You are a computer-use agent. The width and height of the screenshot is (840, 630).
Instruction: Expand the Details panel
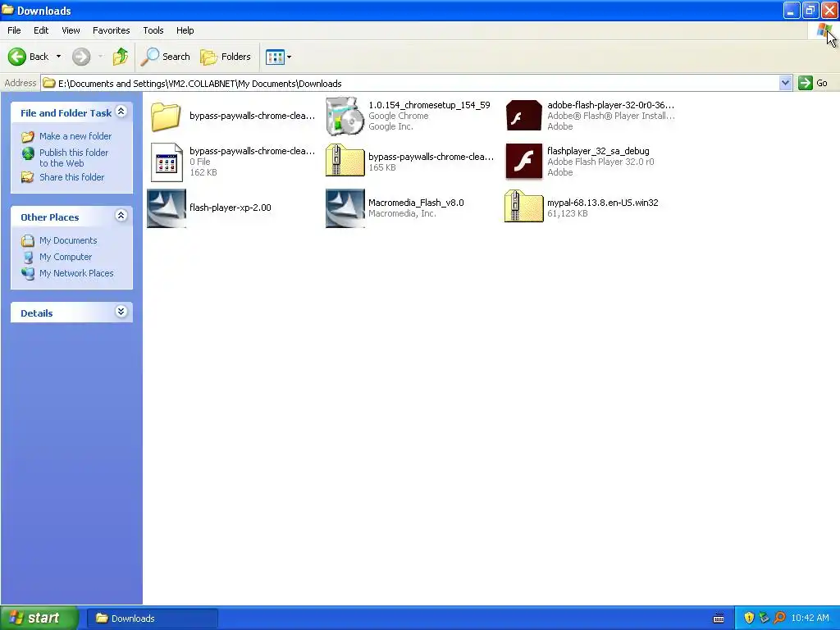click(121, 312)
